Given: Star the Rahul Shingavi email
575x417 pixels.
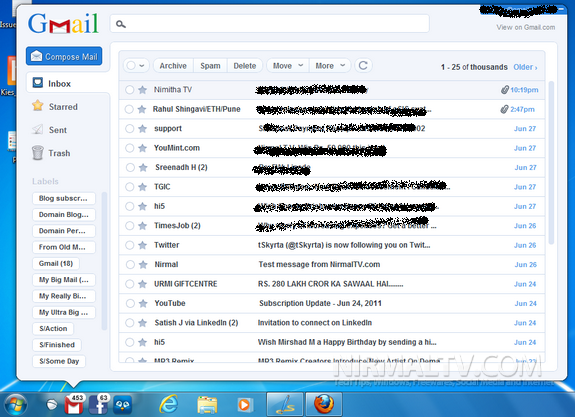Looking at the screenshot, I should coord(142,109).
